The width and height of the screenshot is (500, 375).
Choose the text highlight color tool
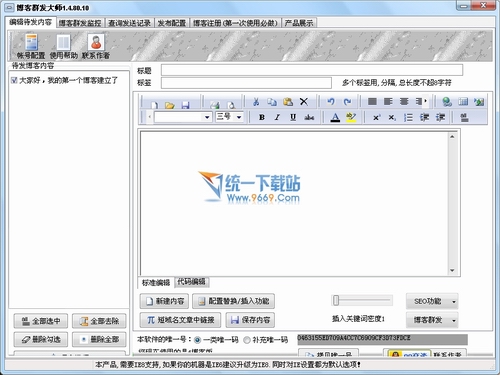pos(351,117)
